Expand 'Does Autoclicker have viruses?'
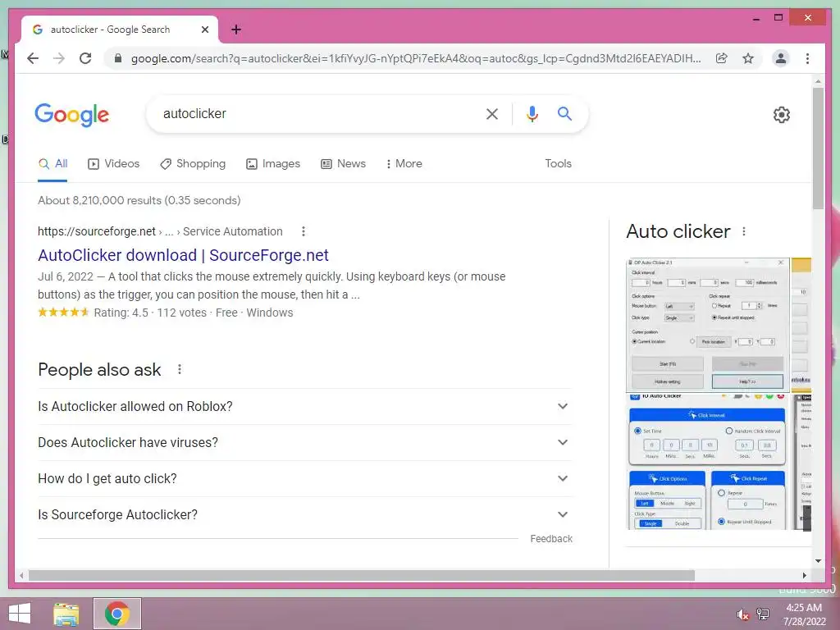Image resolution: width=840 pixels, height=630 pixels. click(x=305, y=442)
